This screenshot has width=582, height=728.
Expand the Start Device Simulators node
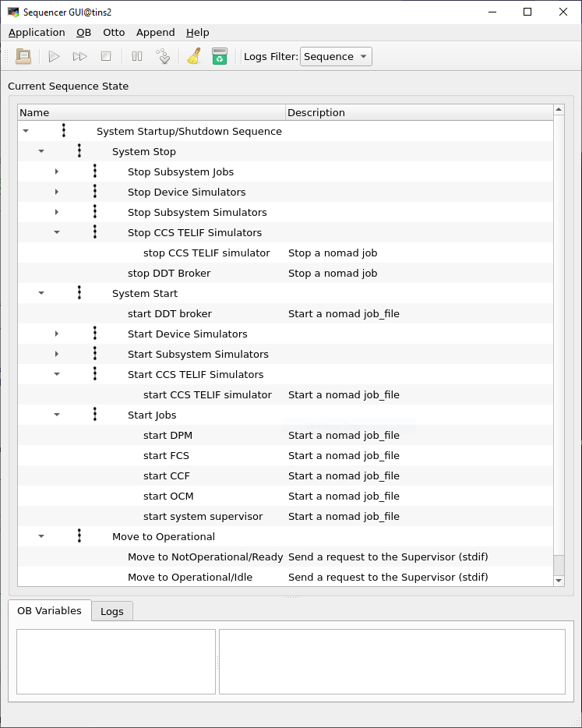pos(57,334)
